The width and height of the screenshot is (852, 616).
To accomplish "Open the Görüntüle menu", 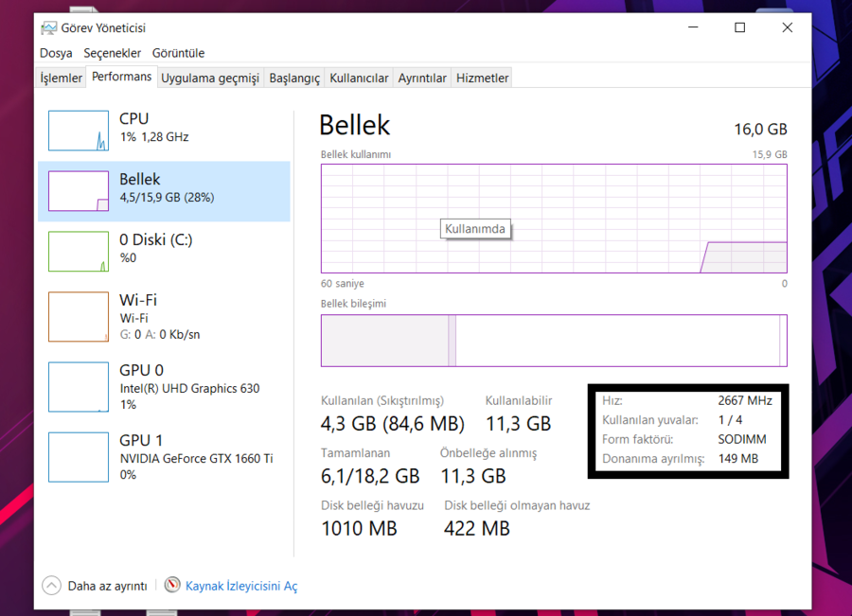I will (x=178, y=53).
